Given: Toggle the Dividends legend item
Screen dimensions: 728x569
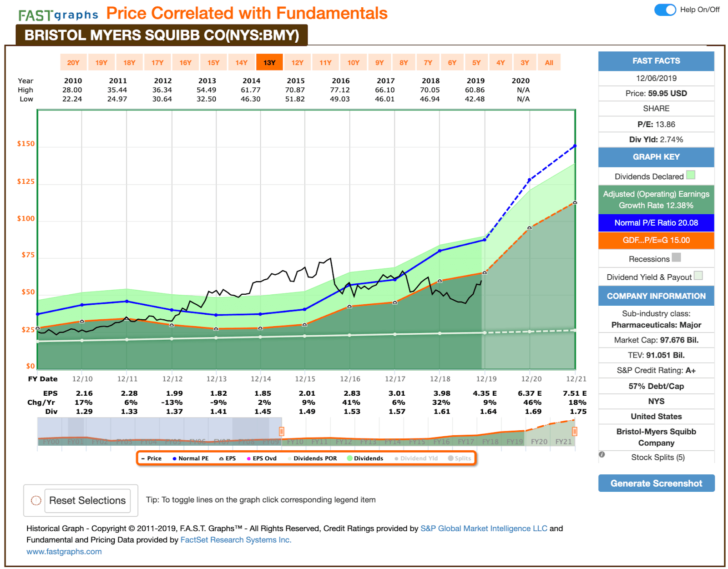Looking at the screenshot, I should point(365,458).
